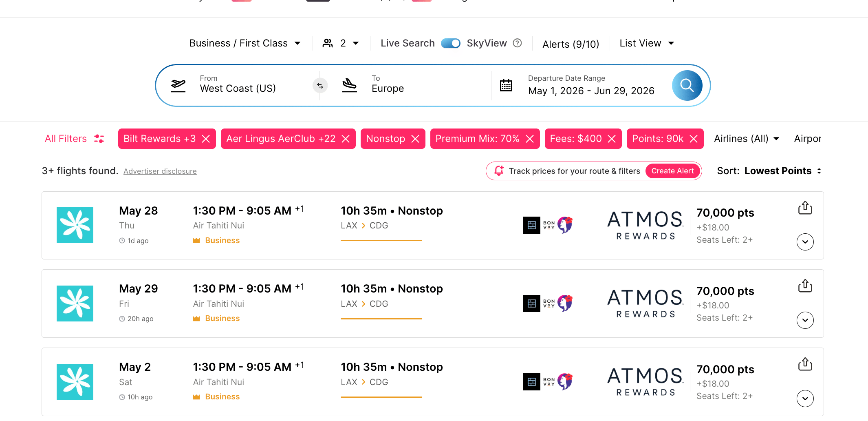868x421 pixels.
Task: Clear the Points: 90k filter
Action: click(694, 139)
